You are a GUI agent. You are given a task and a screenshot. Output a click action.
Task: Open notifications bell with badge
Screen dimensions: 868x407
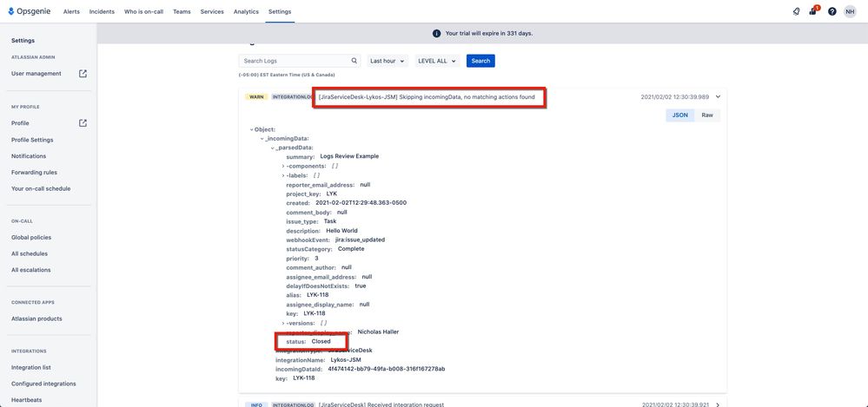click(813, 10)
